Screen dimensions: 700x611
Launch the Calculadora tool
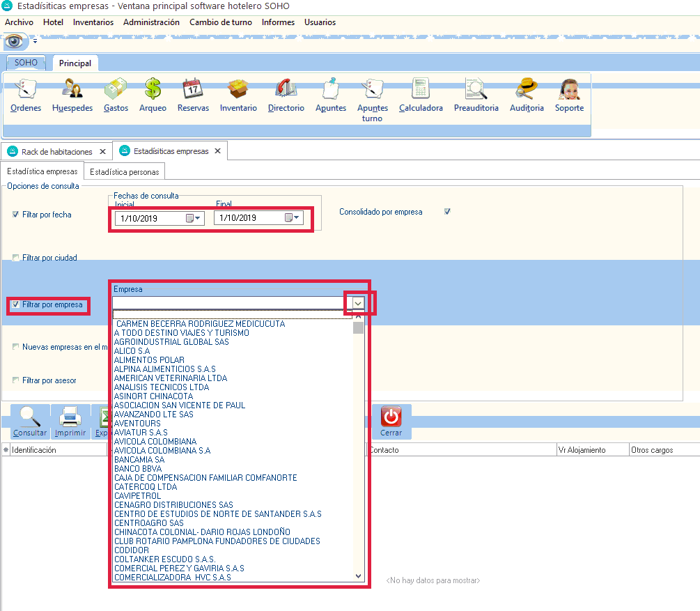click(x=421, y=91)
